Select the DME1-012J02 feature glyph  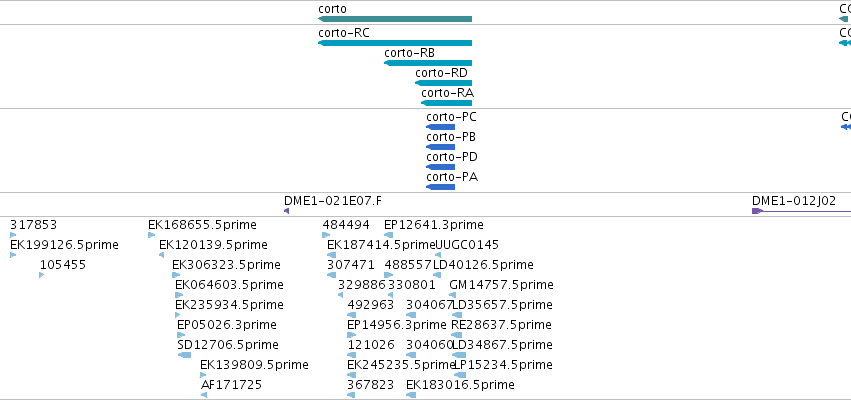click(801, 211)
